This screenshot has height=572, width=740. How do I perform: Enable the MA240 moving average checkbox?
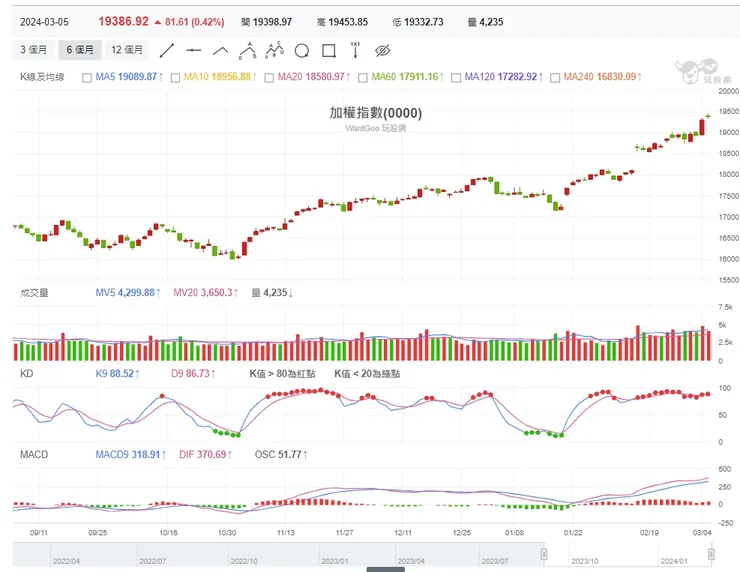[x=555, y=77]
